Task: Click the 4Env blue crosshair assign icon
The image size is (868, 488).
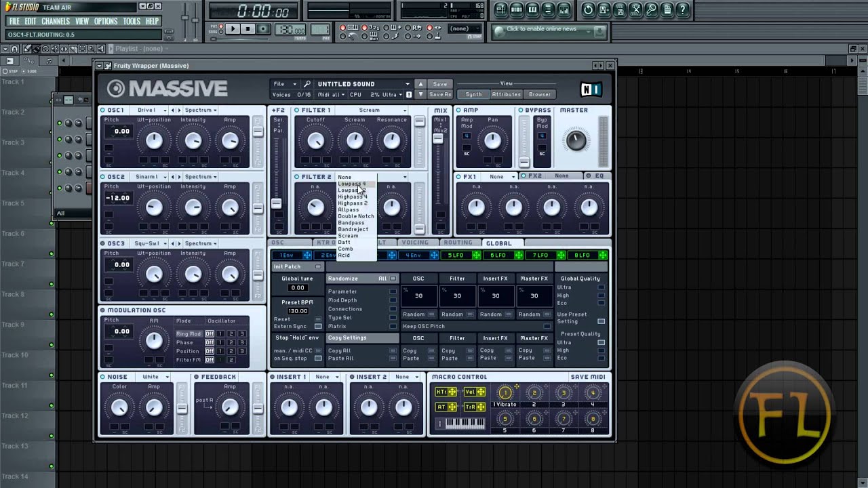Action: [433, 255]
